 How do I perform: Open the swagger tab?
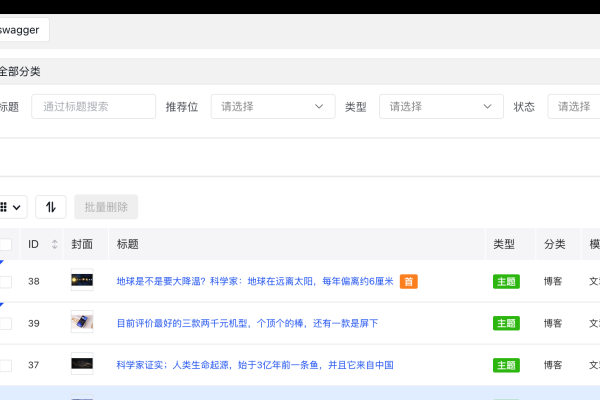22,30
